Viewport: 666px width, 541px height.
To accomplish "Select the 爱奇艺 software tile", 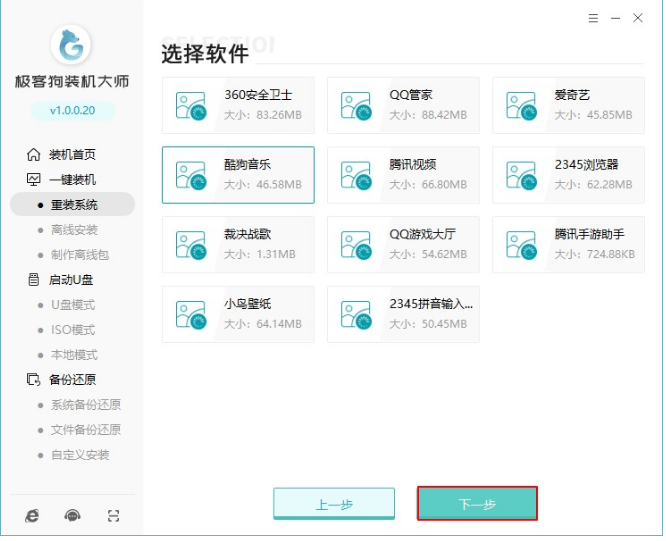I will tap(569, 106).
